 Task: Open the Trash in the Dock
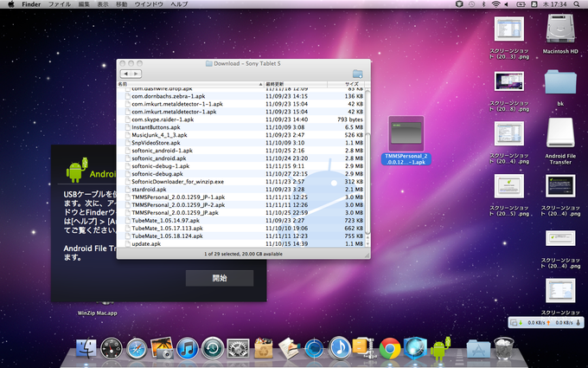point(503,348)
